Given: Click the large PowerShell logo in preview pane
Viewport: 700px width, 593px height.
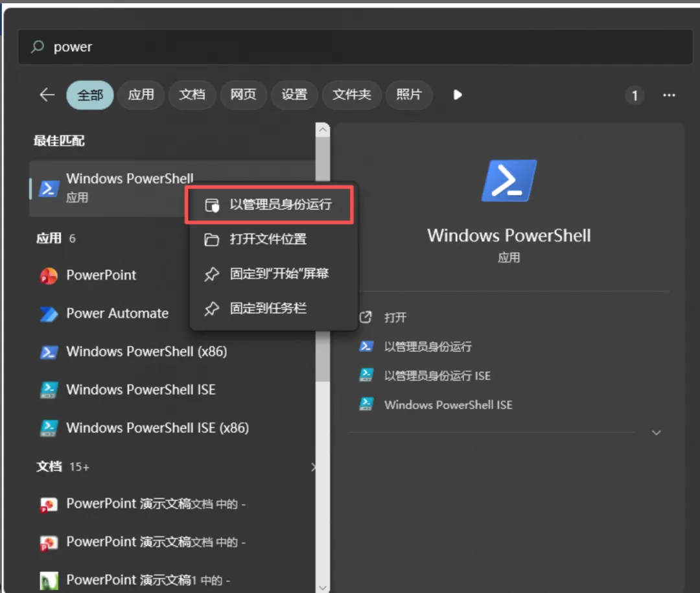Looking at the screenshot, I should click(x=509, y=180).
